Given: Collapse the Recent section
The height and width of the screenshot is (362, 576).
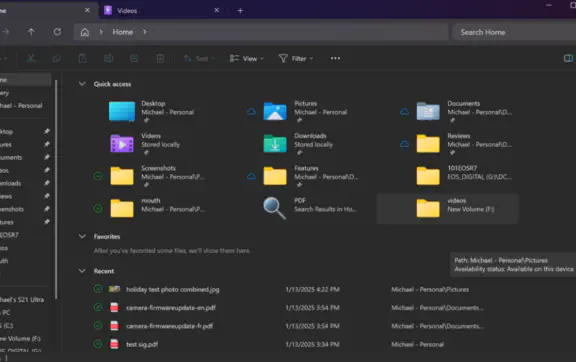Looking at the screenshot, I should [x=82, y=271].
